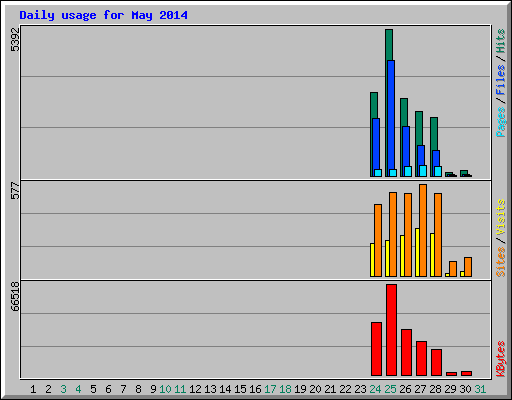Click the orange sites bar for day 30

pos(468,267)
